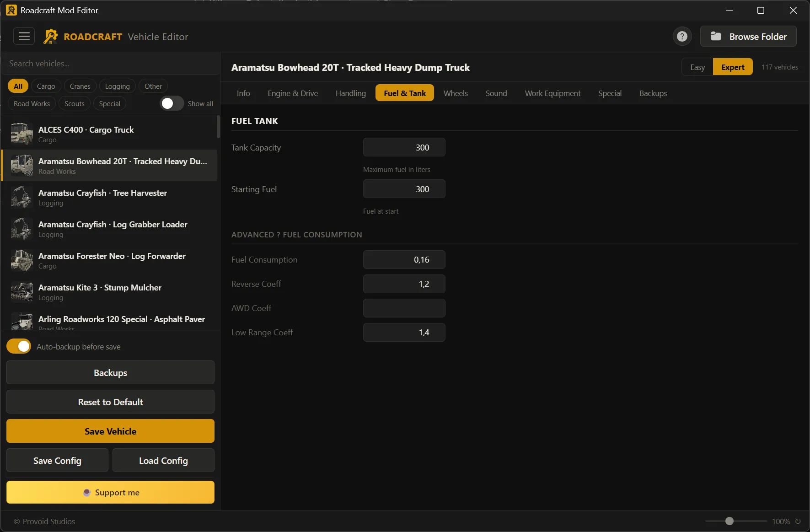810x532 pixels.
Task: Filter vehicles by Special category chip
Action: [109, 103]
